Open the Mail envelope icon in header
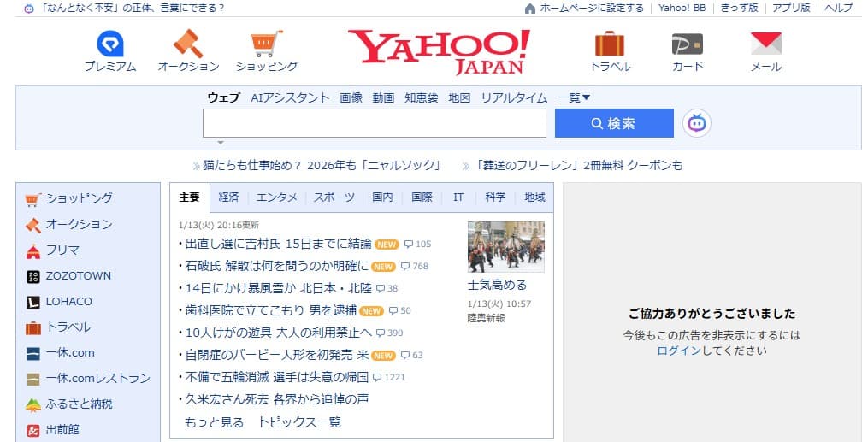The width and height of the screenshot is (868, 442). coord(766,44)
